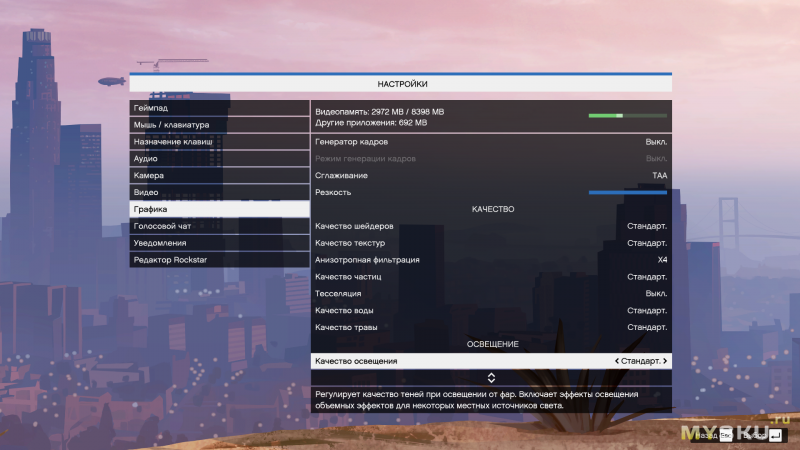Select the Анизотропная фильтрация row

coord(490,260)
